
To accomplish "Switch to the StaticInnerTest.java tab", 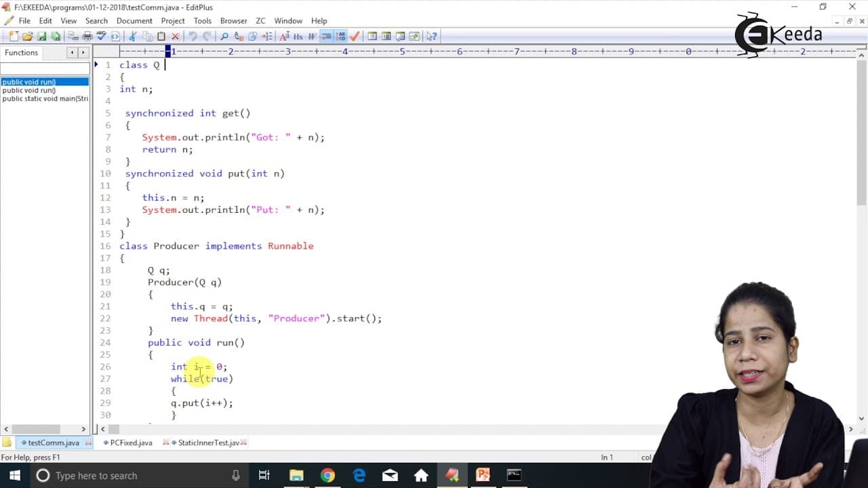I will pyautogui.click(x=208, y=443).
